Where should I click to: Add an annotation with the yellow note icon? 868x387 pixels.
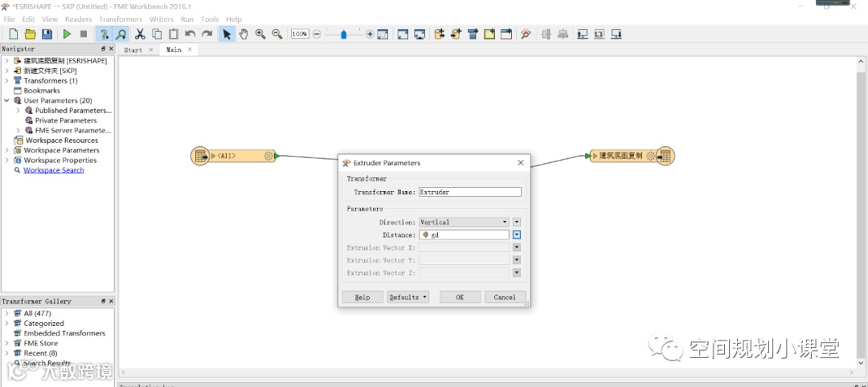(x=489, y=35)
